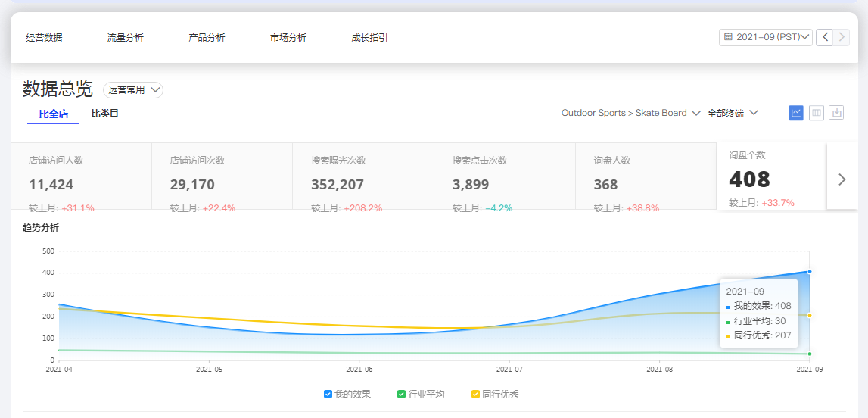The image size is (868, 418).
Task: Go to previous month arrow
Action: pos(824,37)
